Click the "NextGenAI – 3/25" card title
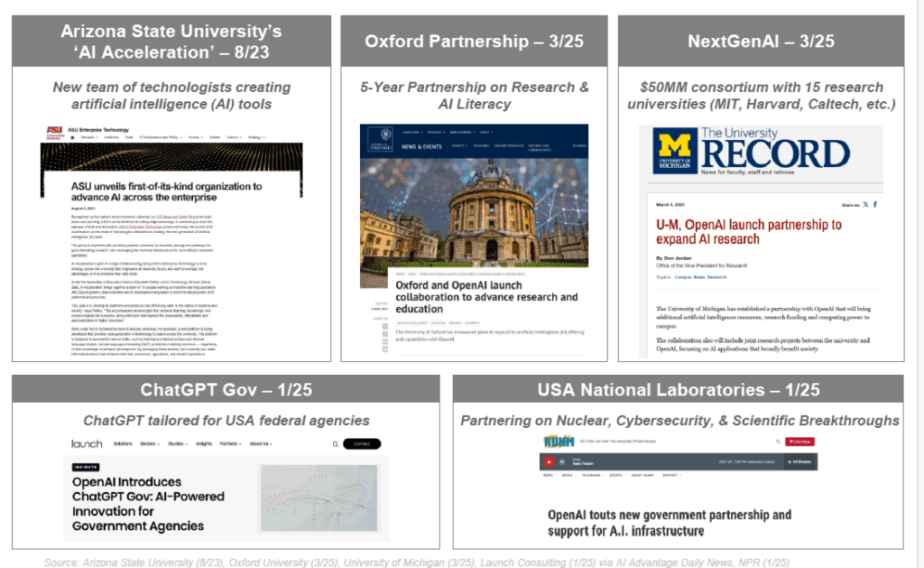 click(x=761, y=42)
